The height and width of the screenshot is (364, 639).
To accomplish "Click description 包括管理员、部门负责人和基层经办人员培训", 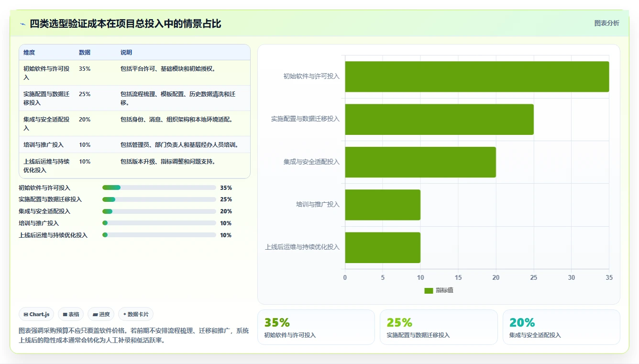I will 179,144.
